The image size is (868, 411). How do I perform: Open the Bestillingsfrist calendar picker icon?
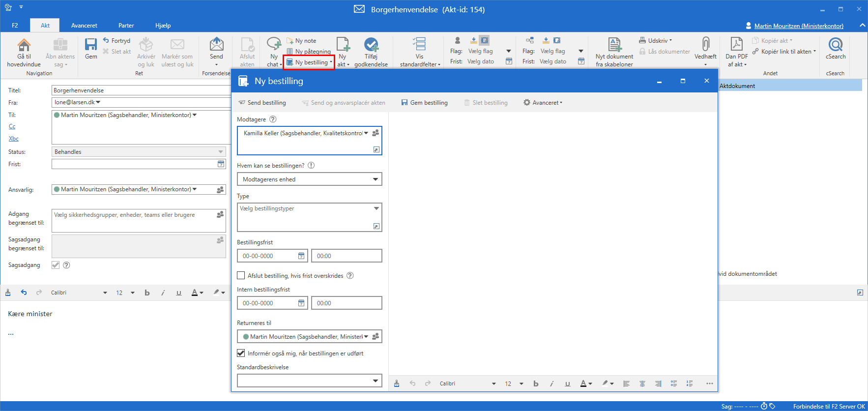(x=301, y=256)
